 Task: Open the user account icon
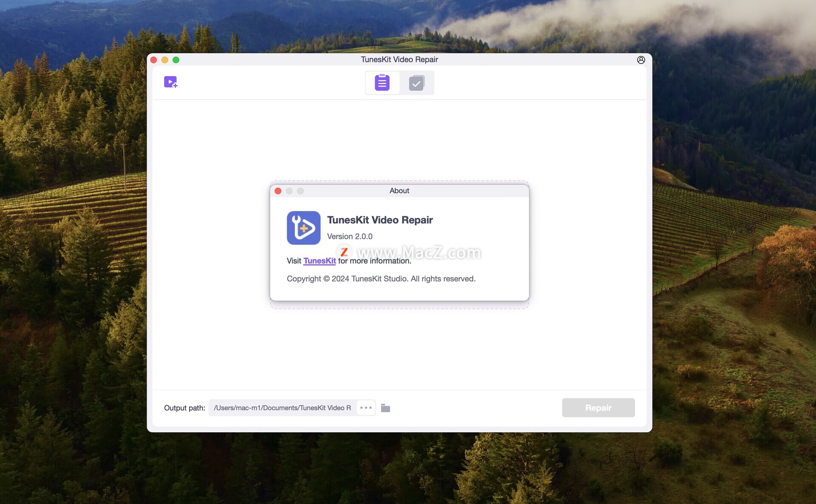(641, 60)
